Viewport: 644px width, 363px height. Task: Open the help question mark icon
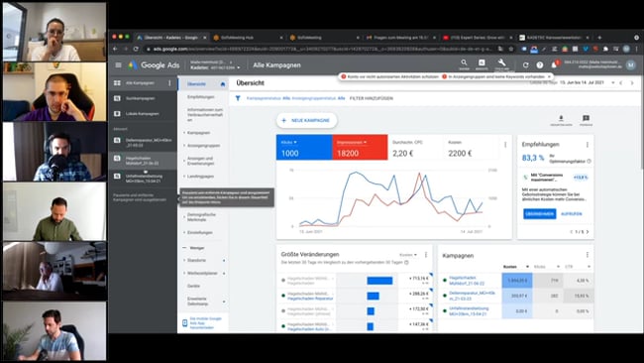(x=540, y=64)
